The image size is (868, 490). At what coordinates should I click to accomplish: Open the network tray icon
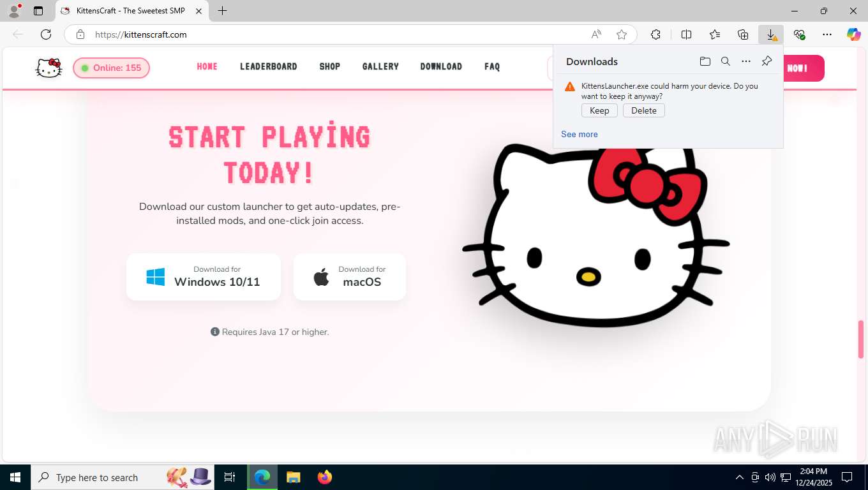(786, 477)
